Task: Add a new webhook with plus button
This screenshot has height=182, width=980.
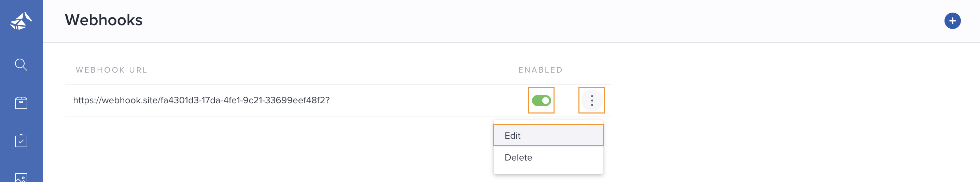Action: pyautogui.click(x=952, y=21)
